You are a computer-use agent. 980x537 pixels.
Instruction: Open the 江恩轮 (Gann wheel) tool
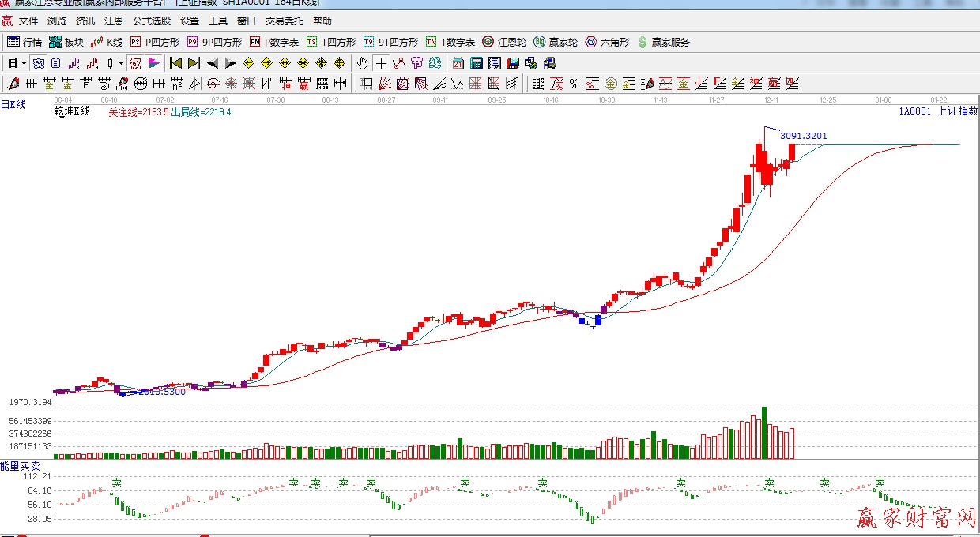click(x=504, y=42)
